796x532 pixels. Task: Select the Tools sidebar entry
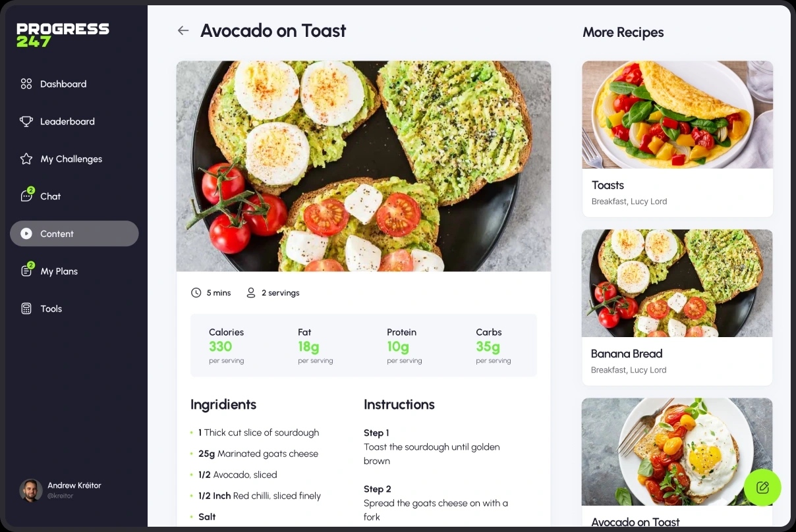[x=51, y=309]
